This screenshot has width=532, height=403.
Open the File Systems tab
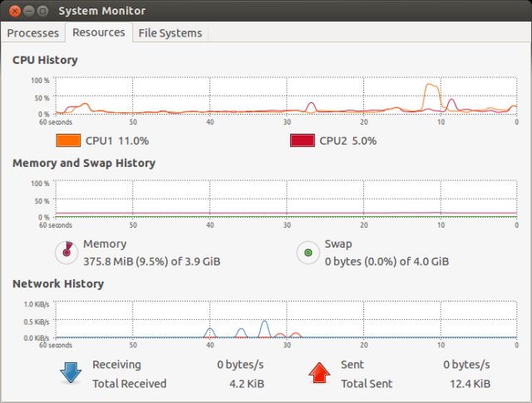[170, 33]
